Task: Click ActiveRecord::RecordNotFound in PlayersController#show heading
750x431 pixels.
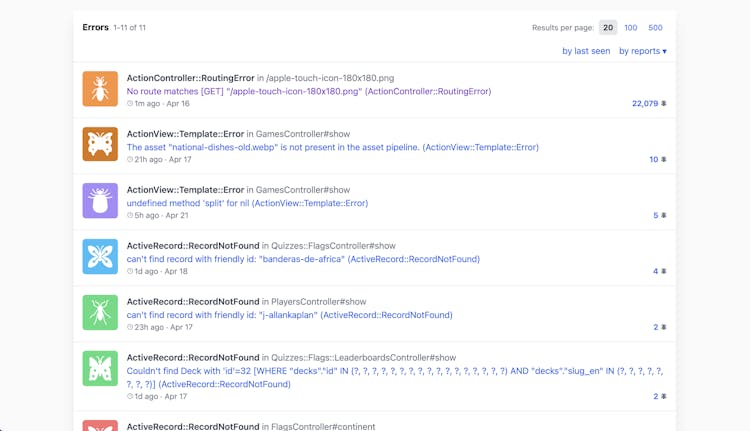Action: 246,302
